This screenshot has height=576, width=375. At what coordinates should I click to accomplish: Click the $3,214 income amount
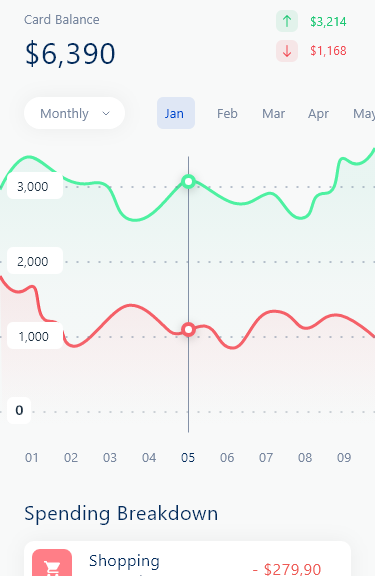pyautogui.click(x=328, y=22)
